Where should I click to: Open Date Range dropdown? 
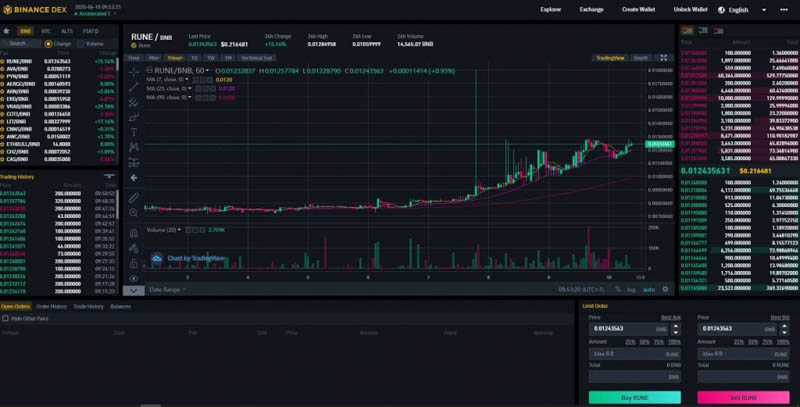click(167, 290)
